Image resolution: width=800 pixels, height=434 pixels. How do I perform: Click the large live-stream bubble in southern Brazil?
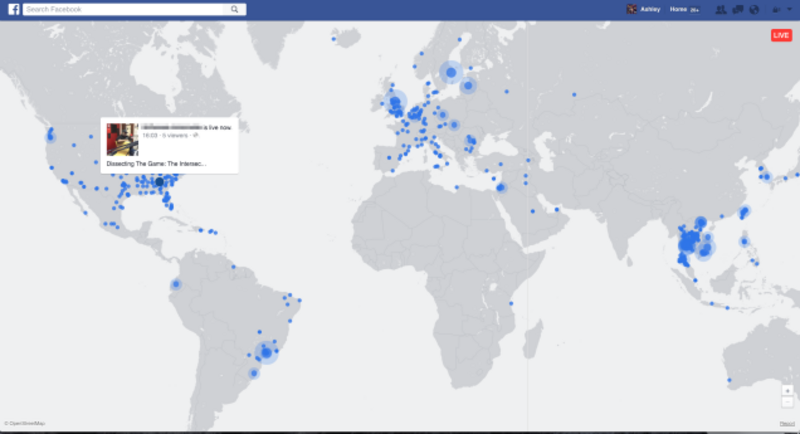(265, 352)
